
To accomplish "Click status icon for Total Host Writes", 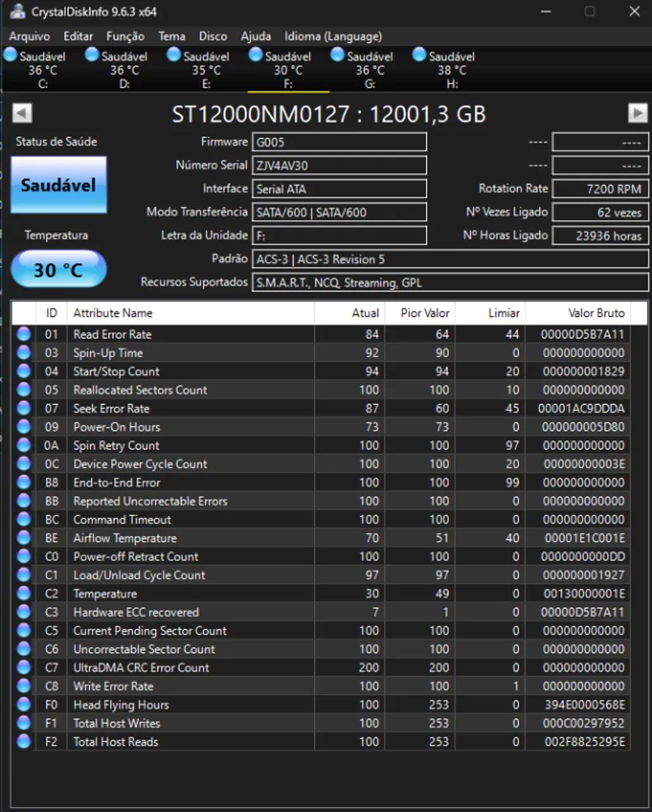I will [x=23, y=723].
